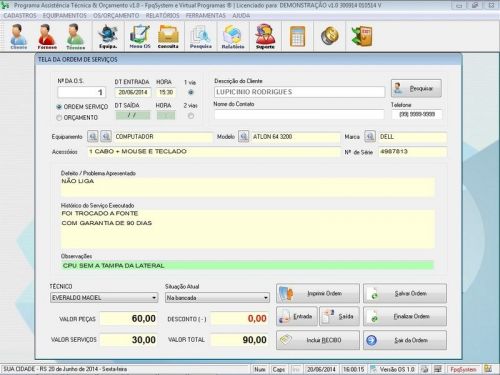Click the VALOR SERVIÇOS field
This screenshot has width=500, height=375.
coord(129,340)
